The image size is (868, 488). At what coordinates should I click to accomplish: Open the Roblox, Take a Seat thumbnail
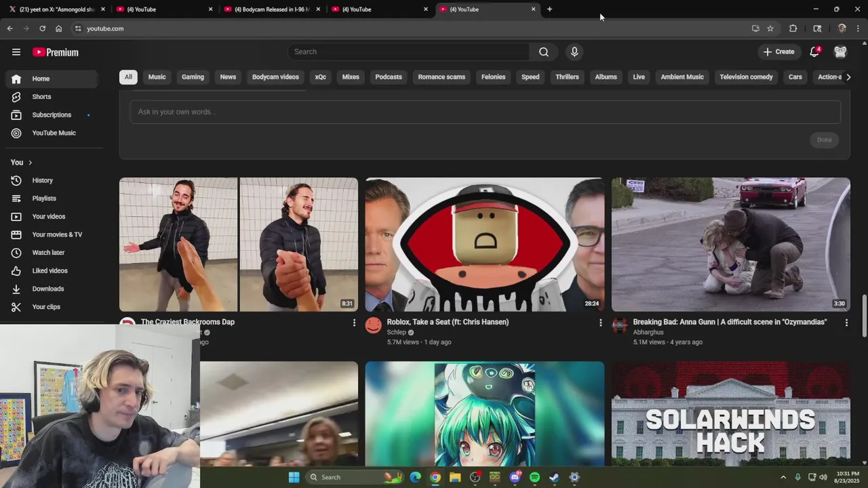[485, 245]
